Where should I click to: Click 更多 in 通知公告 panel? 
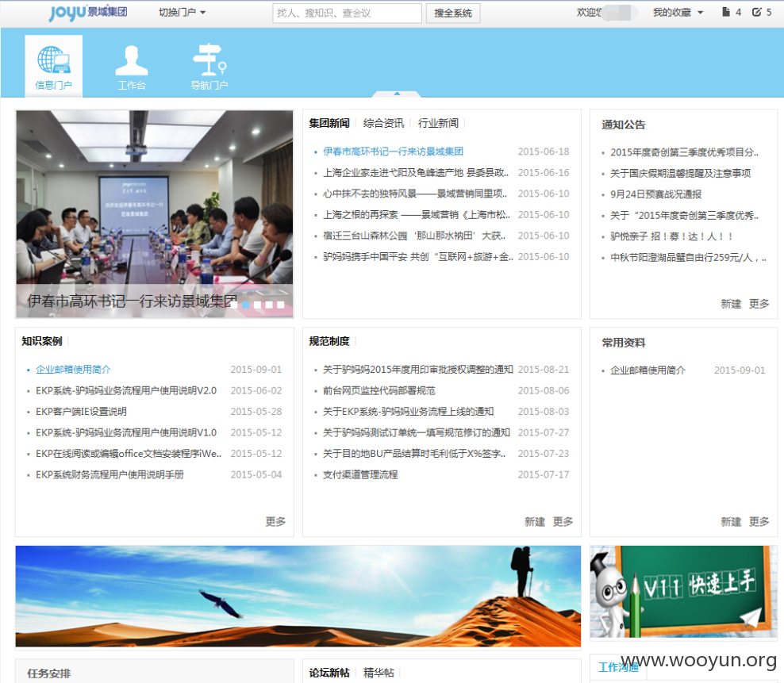point(759,304)
